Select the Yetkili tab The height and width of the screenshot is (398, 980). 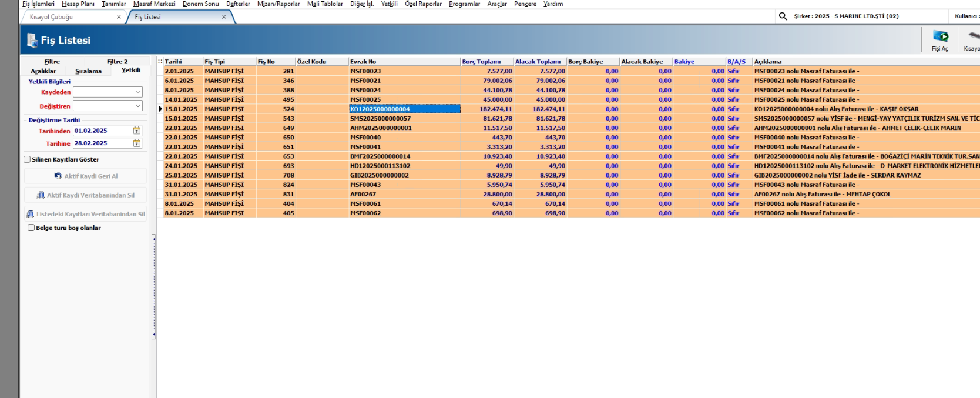pos(130,70)
